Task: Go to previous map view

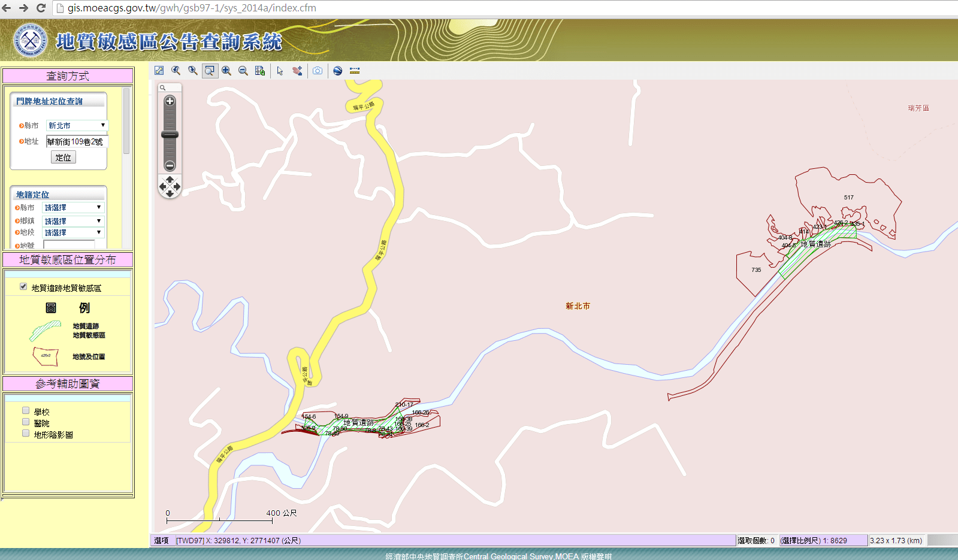Action: click(x=176, y=71)
